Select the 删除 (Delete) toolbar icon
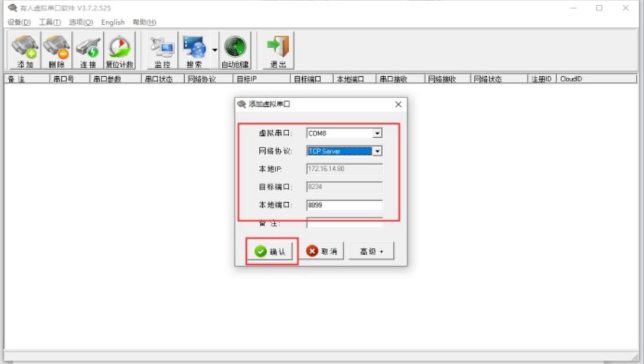The image size is (644, 364). 55,50
